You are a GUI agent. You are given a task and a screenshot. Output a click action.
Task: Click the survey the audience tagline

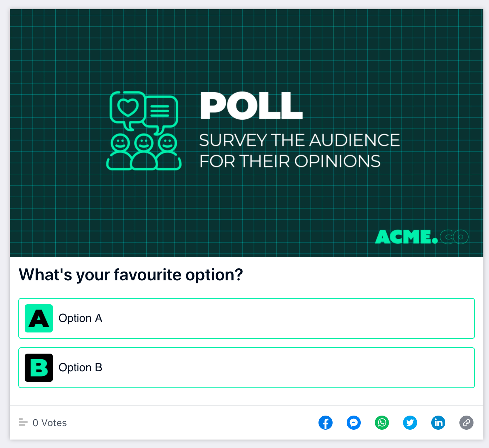pyautogui.click(x=299, y=151)
